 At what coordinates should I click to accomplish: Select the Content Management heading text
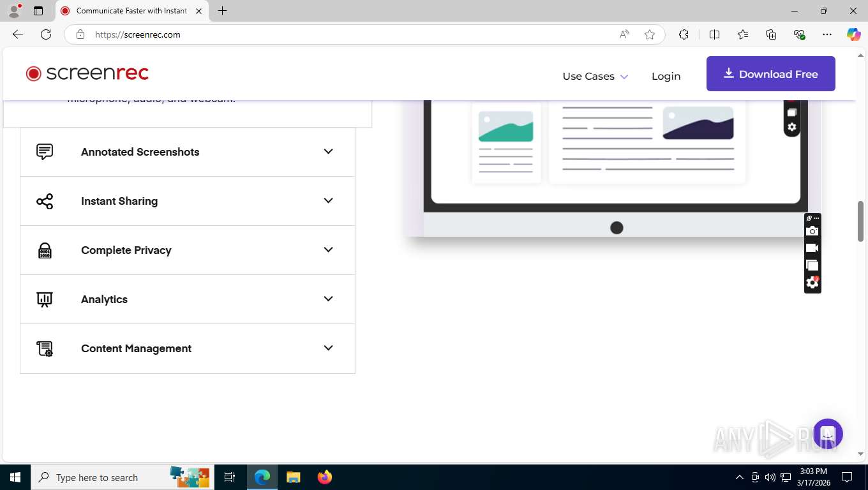pos(136,348)
